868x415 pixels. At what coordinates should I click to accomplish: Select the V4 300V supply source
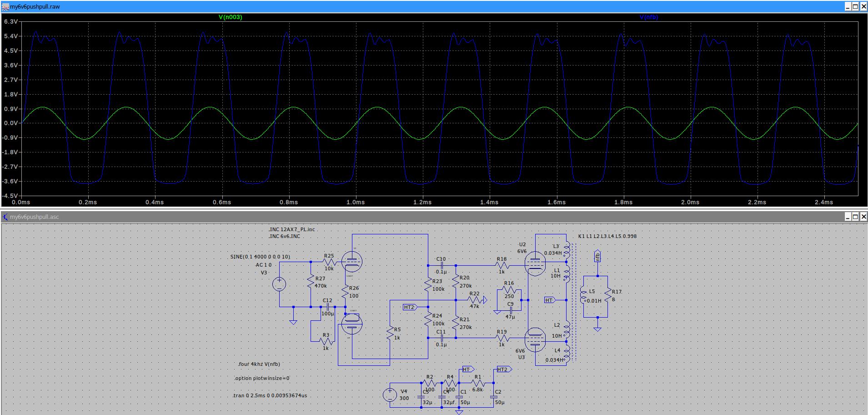390,395
